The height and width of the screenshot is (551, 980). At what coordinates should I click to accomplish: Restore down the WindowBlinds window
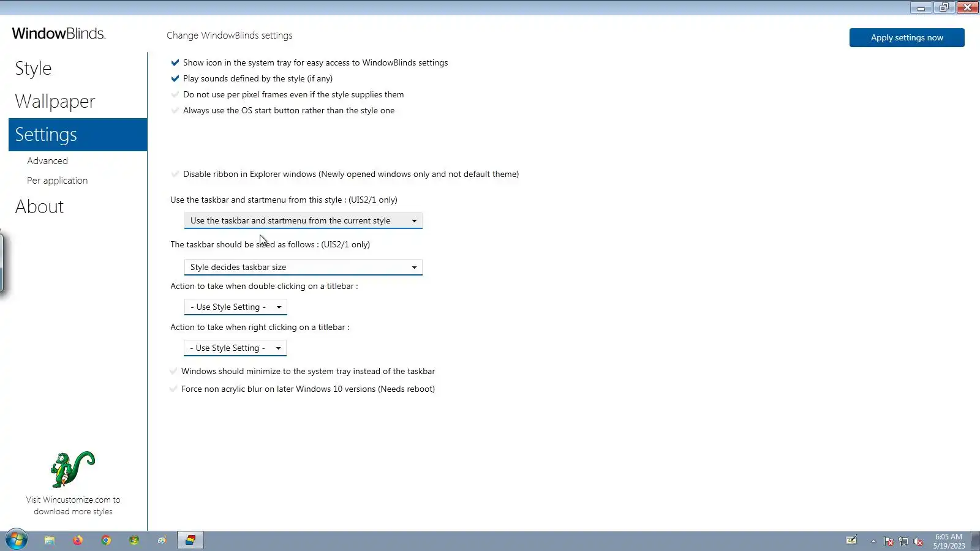(x=944, y=7)
